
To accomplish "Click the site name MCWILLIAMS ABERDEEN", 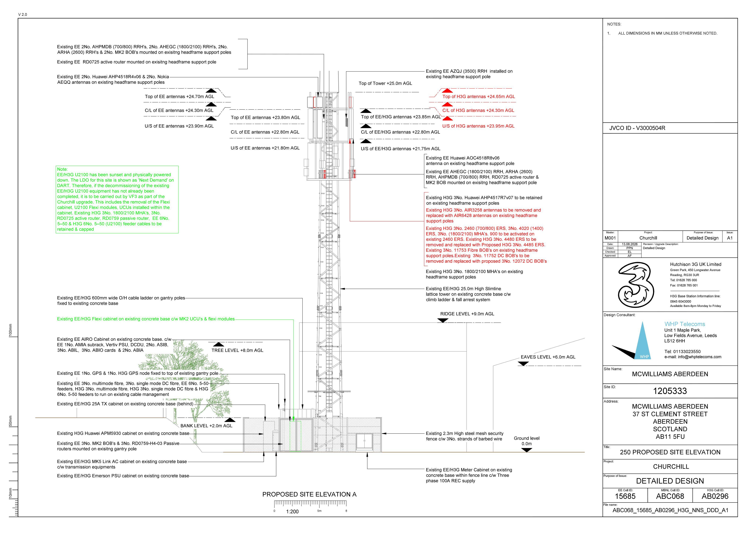I will [670, 374].
